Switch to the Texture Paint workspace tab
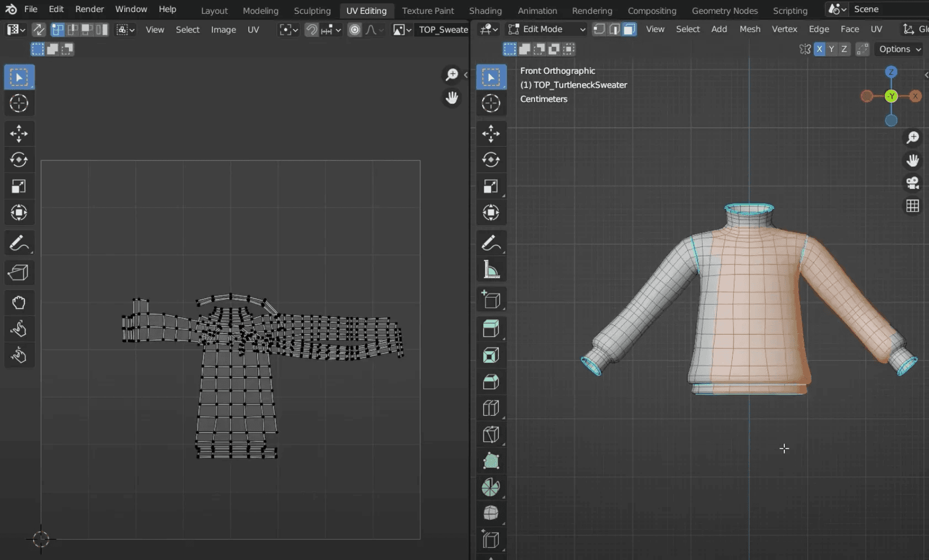The width and height of the screenshot is (929, 560). tap(428, 10)
